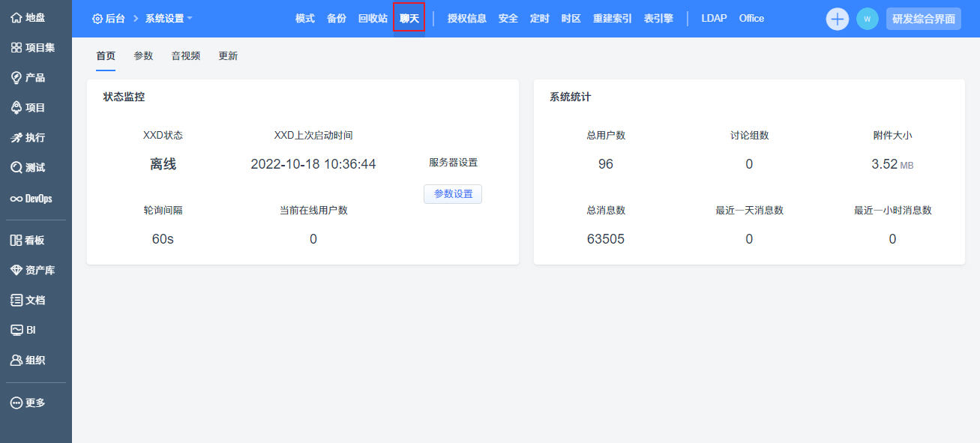Image resolution: width=980 pixels, height=443 pixels.
Task: Open the 安全 security menu item
Action: point(508,19)
